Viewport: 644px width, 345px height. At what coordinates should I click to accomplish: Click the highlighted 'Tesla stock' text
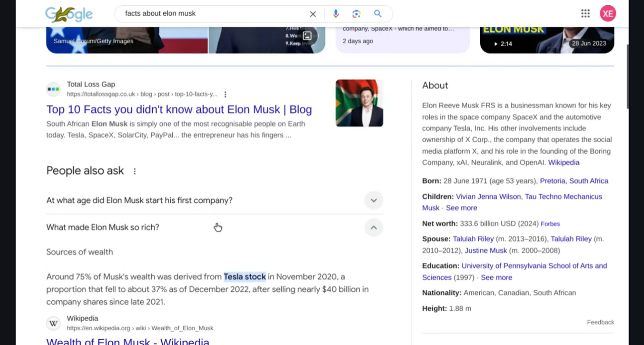click(x=245, y=277)
